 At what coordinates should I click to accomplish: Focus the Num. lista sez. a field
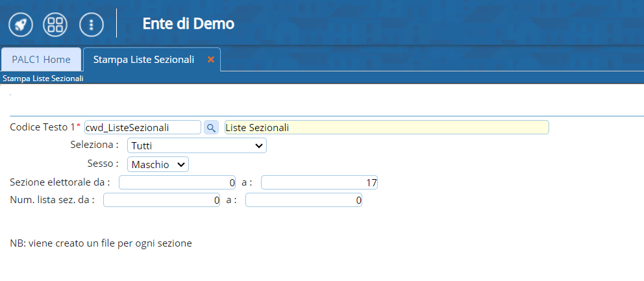click(304, 200)
